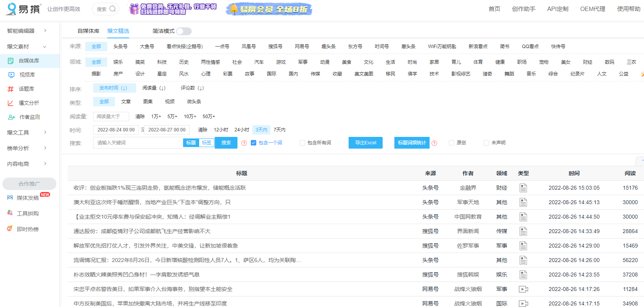
Task: Check the 未声明 checkbox
Action: point(486,143)
